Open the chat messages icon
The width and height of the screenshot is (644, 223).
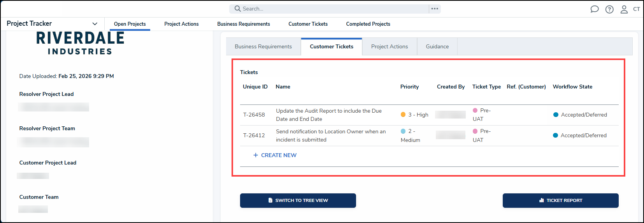pyautogui.click(x=595, y=9)
